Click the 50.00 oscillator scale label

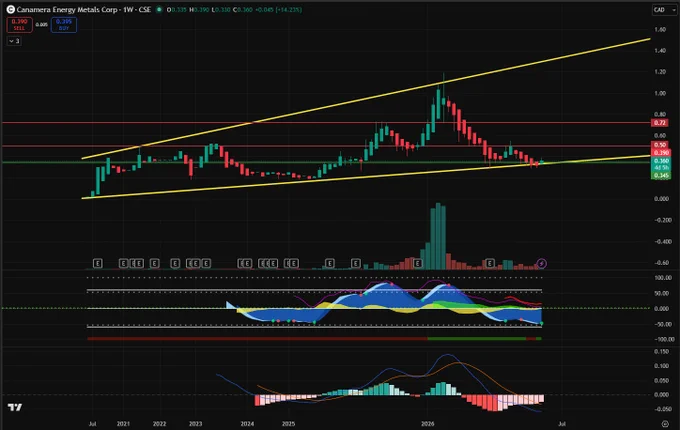pos(661,293)
